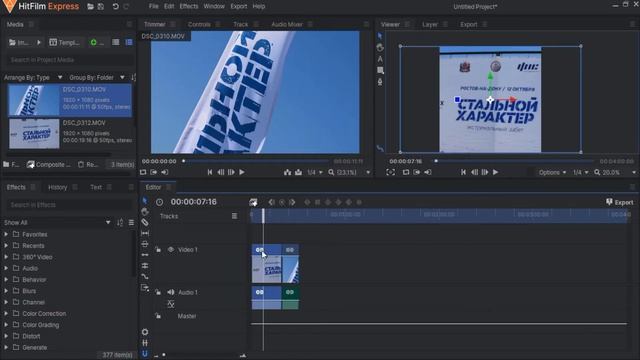Viewport: 640px width, 360px height.
Task: Click the Import button in Media panel
Action: 19,42
